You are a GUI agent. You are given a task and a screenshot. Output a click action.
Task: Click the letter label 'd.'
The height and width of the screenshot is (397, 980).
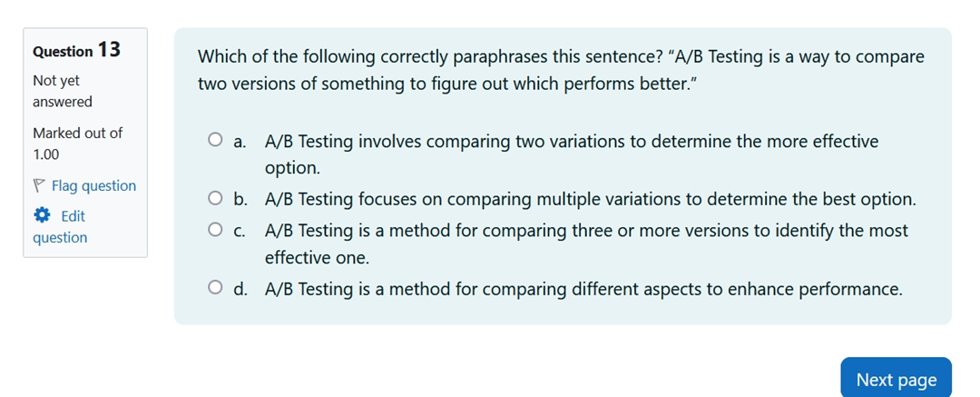tap(240, 290)
